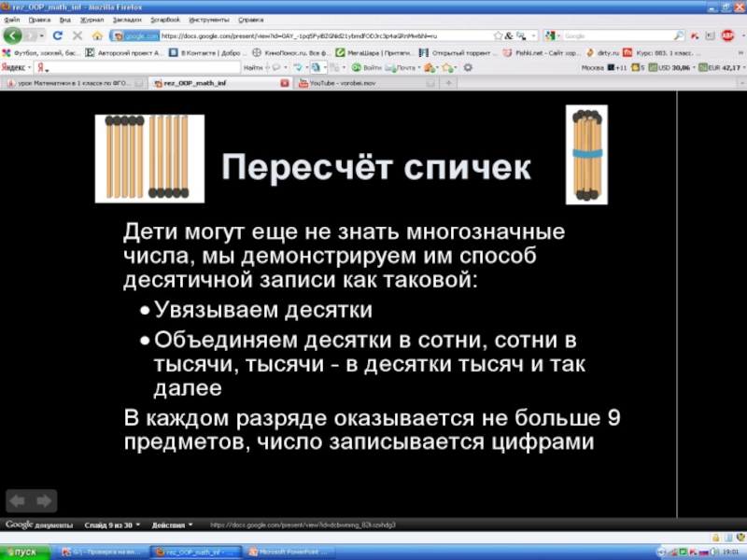Open the Справка menu

(250, 20)
